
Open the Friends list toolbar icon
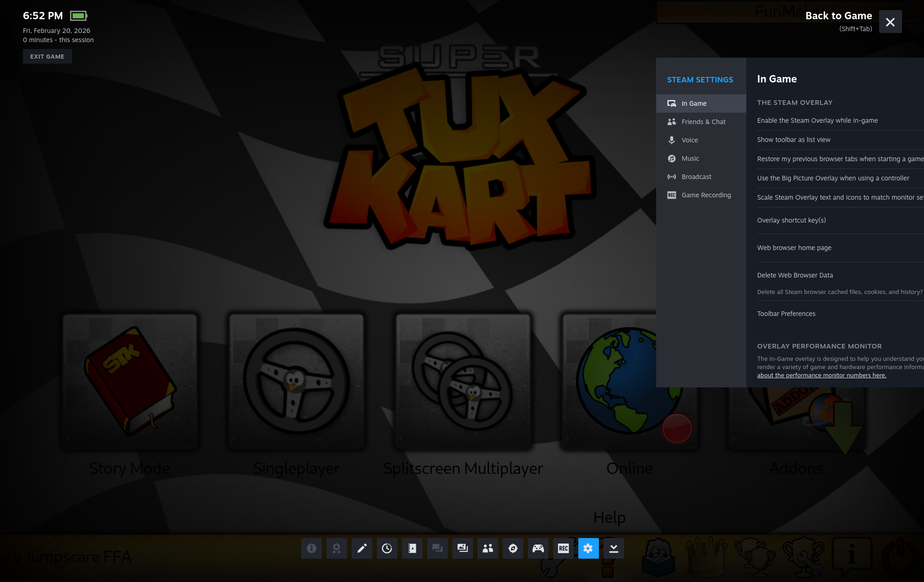pos(488,548)
